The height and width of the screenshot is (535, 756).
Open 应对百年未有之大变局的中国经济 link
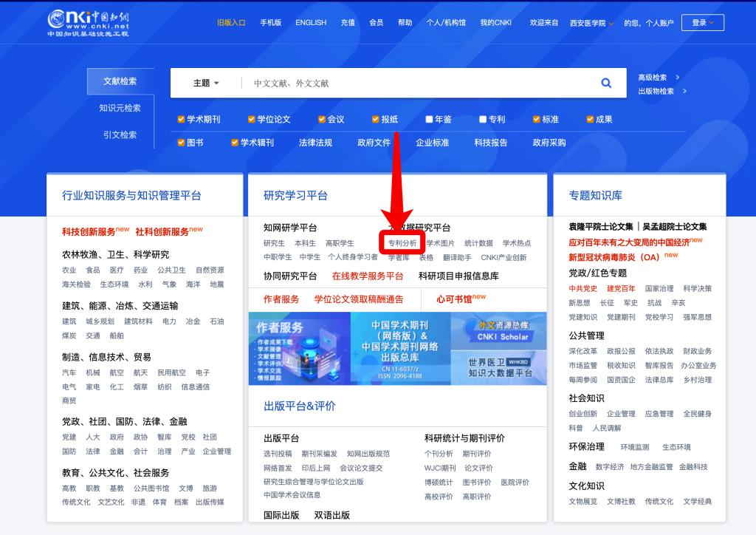click(629, 242)
